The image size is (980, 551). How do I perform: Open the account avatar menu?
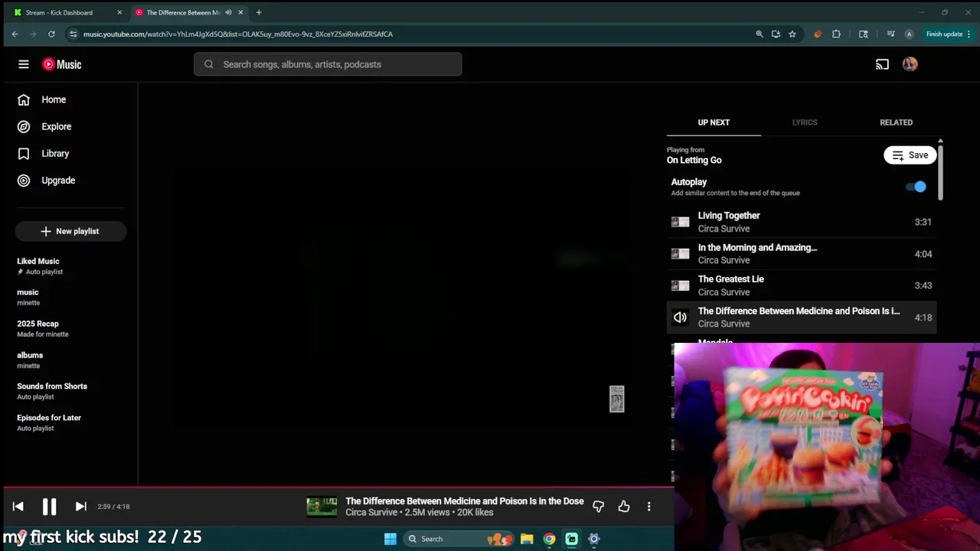[910, 64]
